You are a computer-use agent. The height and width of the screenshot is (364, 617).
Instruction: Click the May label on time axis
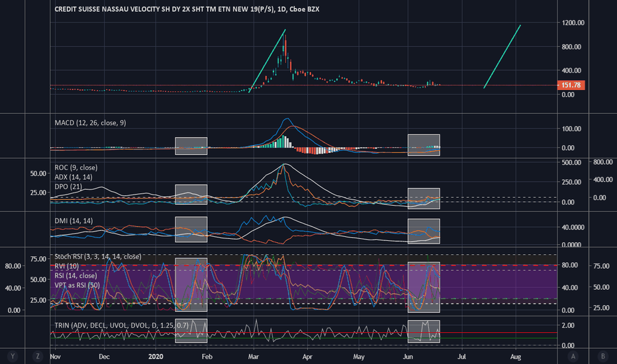[x=358, y=357]
